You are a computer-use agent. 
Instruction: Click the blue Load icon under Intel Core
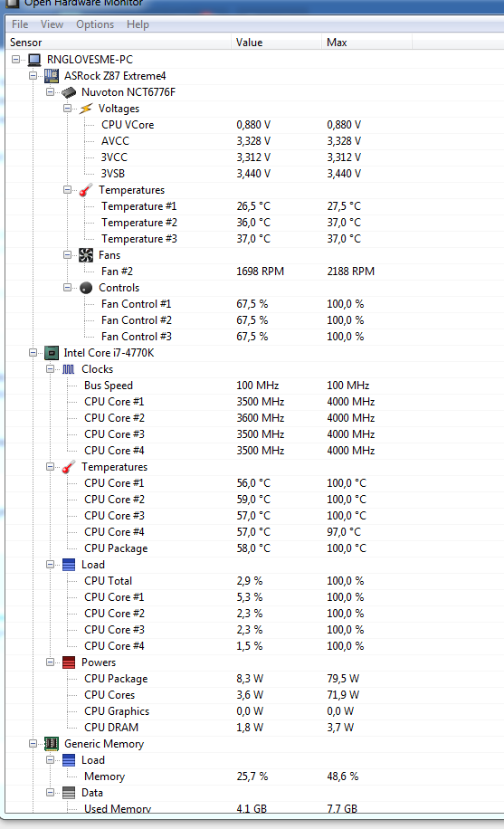point(69,565)
